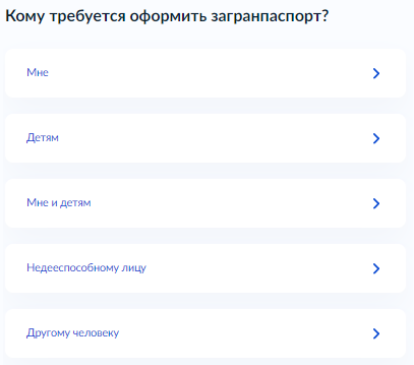This screenshot has height=365, width=414.
Task: Click the heading 'Кому требуется оформить загранпаспорт?'
Action: (167, 16)
